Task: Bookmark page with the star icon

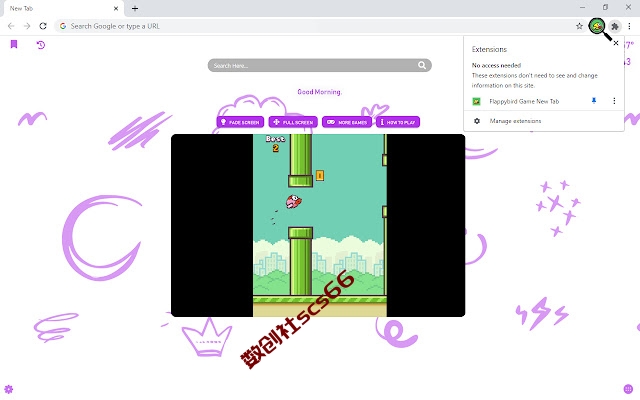Action: click(579, 26)
